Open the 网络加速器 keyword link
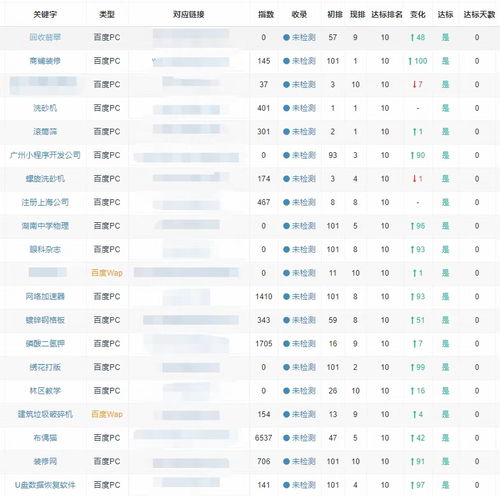Image resolution: width=500 pixels, height=496 pixels. [x=45, y=297]
